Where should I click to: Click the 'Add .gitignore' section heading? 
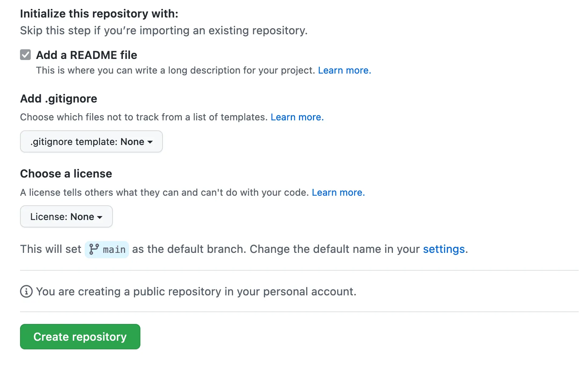tap(59, 99)
